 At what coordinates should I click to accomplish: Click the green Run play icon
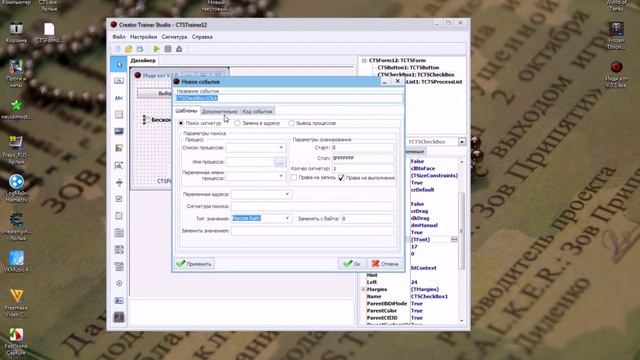point(156,49)
